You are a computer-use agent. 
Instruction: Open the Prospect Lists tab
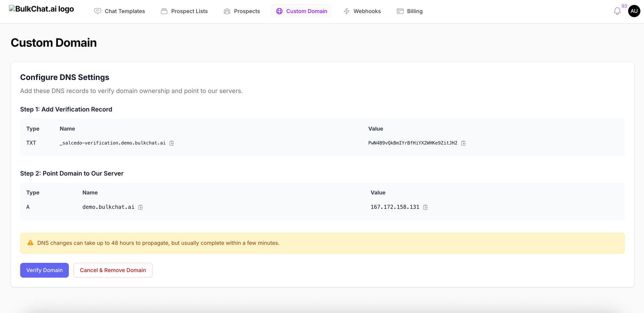pos(184,11)
